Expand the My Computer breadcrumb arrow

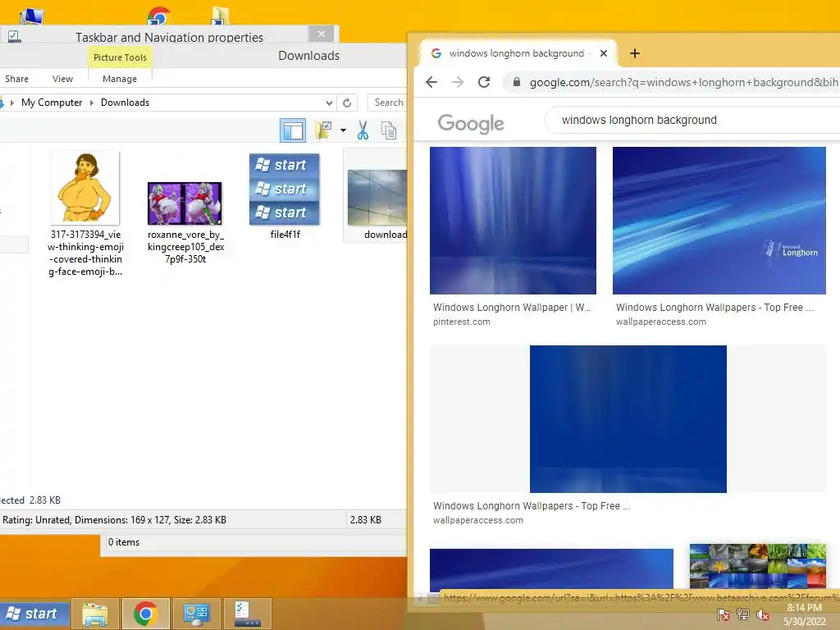pyautogui.click(x=11, y=103)
